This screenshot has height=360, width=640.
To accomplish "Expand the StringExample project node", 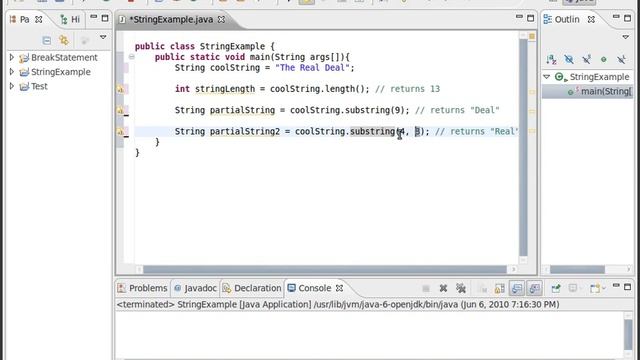I will tap(12, 72).
